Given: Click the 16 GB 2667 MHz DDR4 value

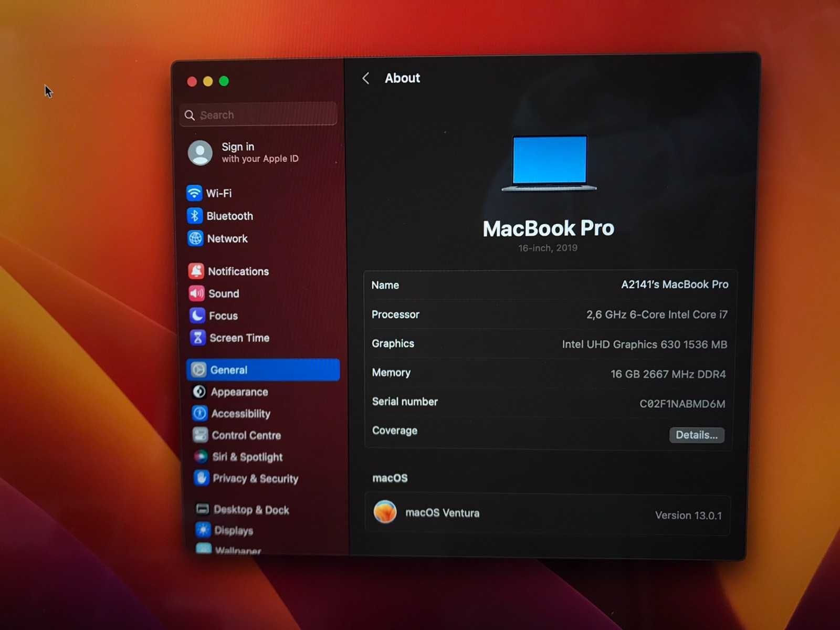Looking at the screenshot, I should coord(668,374).
